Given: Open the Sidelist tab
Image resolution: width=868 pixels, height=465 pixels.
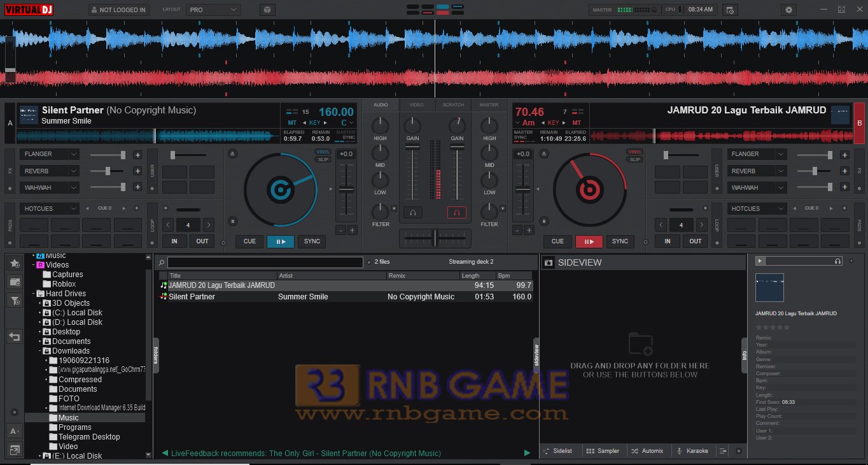Looking at the screenshot, I should [x=557, y=451].
